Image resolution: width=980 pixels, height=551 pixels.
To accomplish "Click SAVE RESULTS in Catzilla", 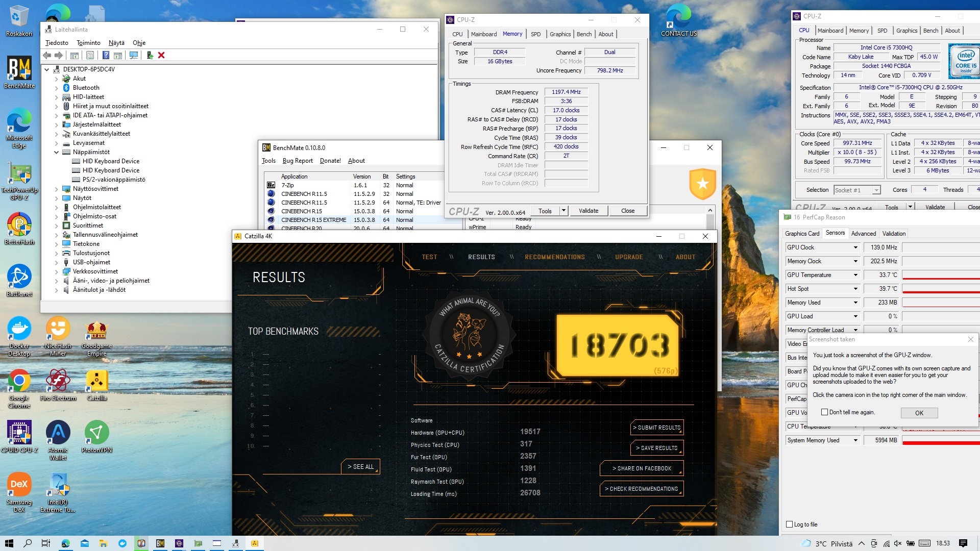I will 656,448.
